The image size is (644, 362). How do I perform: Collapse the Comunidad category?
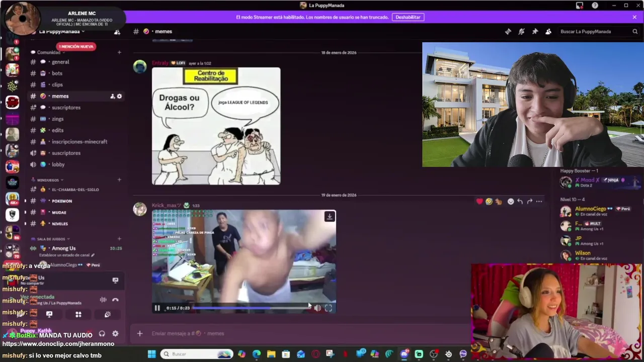point(48,52)
